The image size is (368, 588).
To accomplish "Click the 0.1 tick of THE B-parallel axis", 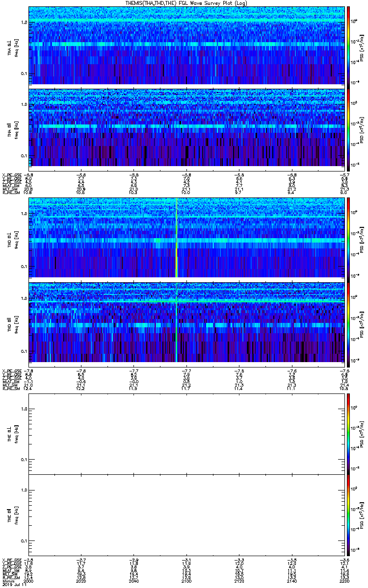I will coord(24,541).
